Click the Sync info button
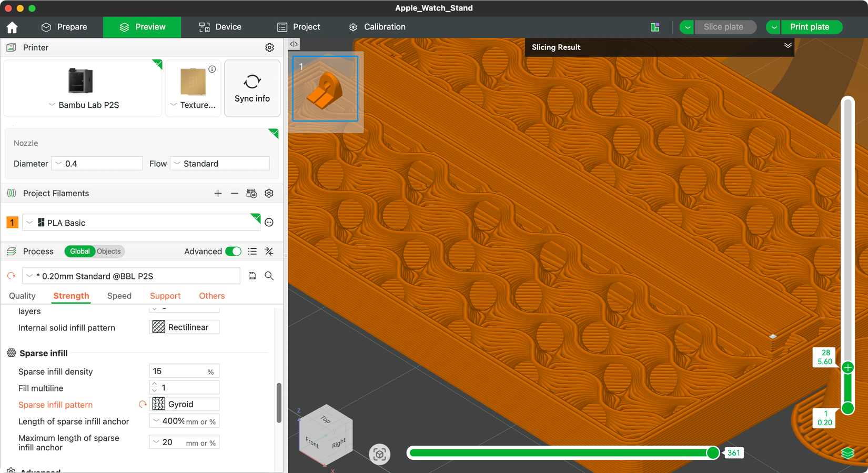 point(253,88)
